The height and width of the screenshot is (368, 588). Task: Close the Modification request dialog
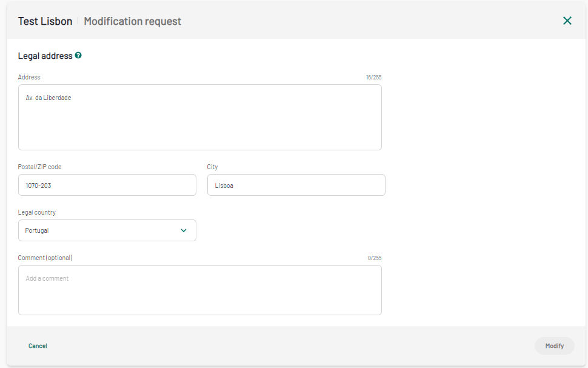coord(567,21)
